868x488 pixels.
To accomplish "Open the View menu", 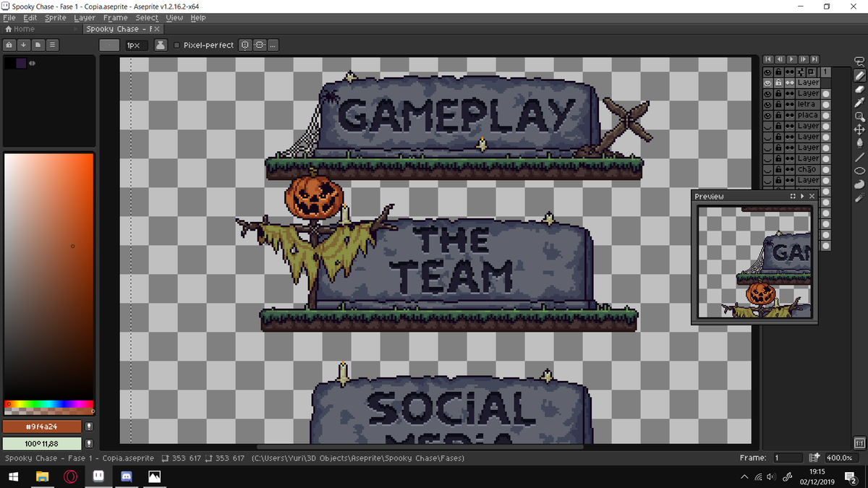I will [x=174, y=17].
